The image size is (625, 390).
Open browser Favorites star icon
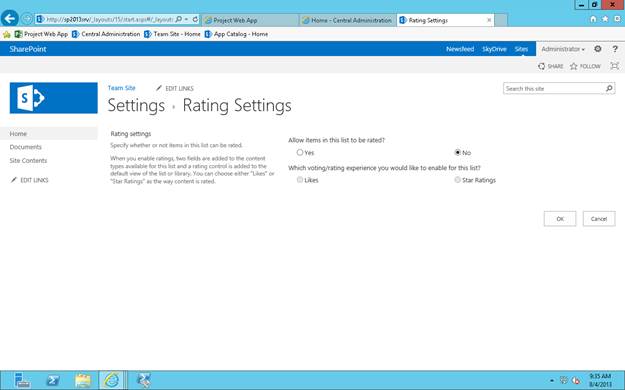[x=605, y=19]
